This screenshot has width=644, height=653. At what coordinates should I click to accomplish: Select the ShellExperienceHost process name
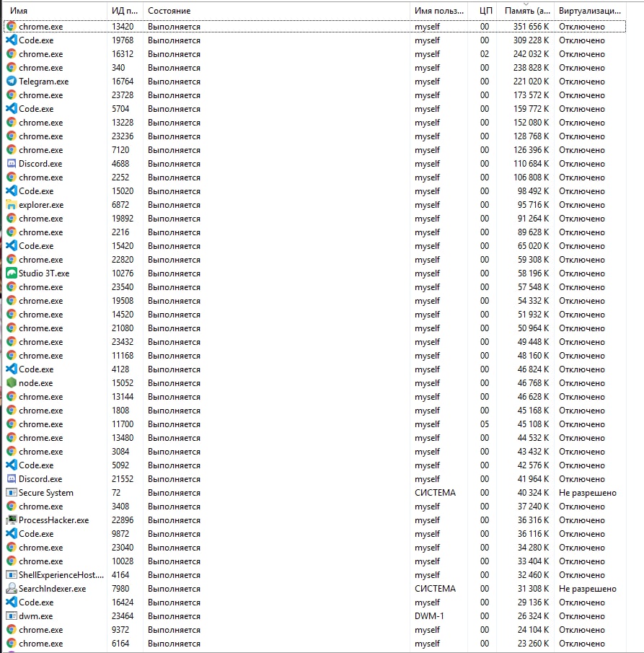[61, 575]
